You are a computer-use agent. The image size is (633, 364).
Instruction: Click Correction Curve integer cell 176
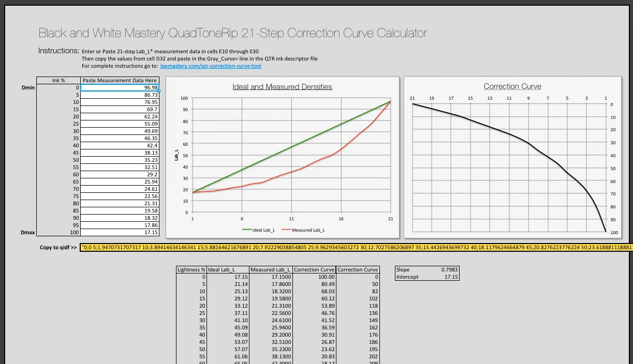tap(358, 335)
